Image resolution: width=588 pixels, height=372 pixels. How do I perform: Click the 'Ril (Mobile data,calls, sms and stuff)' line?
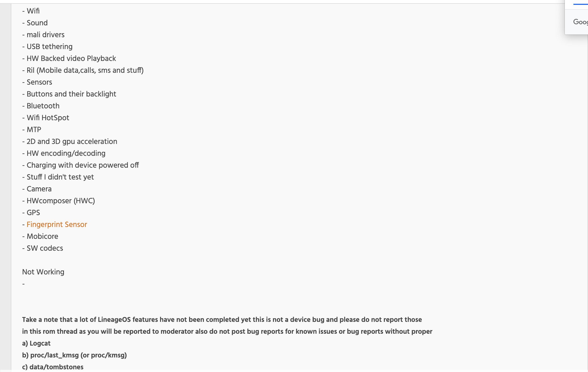pos(83,70)
